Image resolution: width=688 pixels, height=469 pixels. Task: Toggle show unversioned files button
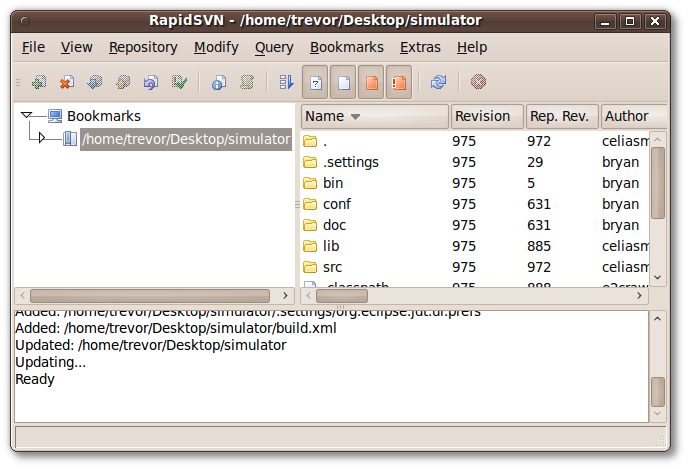click(x=315, y=82)
